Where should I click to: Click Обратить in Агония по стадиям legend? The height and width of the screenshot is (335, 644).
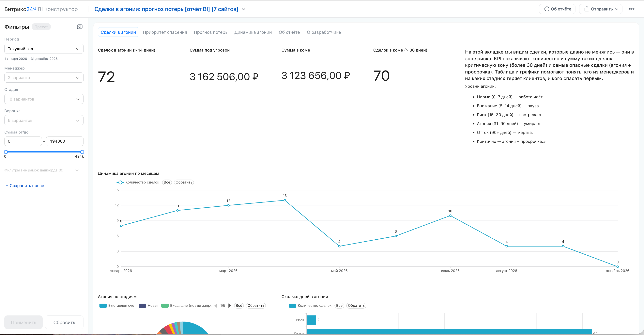[256, 306]
